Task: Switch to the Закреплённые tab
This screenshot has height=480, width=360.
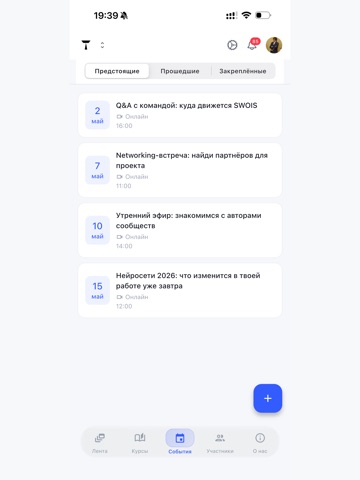Action: click(x=243, y=71)
